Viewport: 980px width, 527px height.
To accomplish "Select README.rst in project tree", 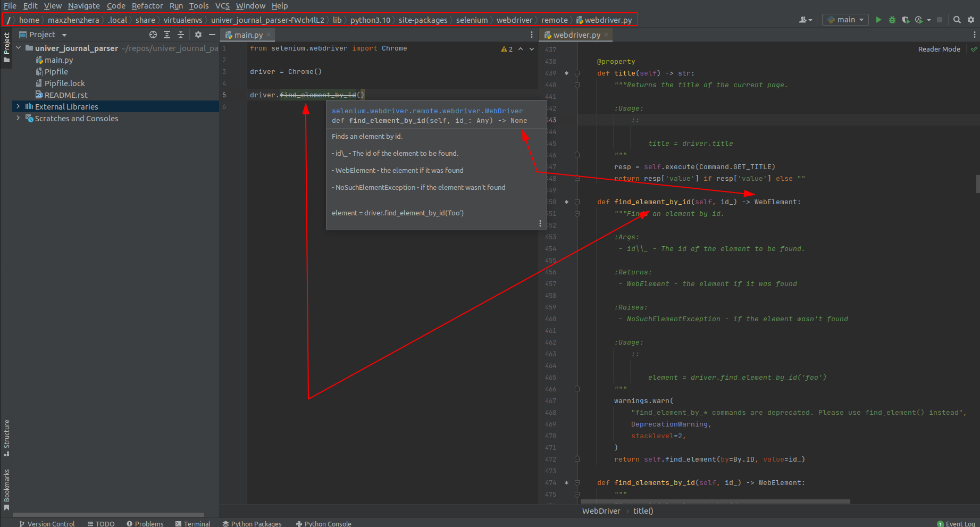I will coord(61,95).
